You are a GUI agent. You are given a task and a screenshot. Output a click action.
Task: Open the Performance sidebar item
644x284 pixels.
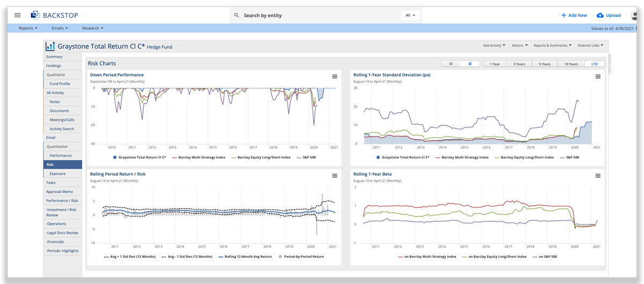point(63,155)
